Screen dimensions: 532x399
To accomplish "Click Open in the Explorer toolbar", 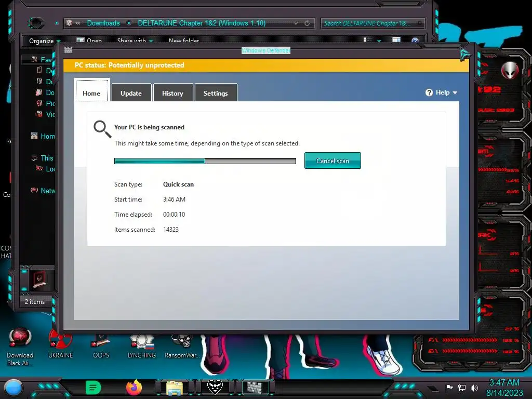I will tap(89, 41).
